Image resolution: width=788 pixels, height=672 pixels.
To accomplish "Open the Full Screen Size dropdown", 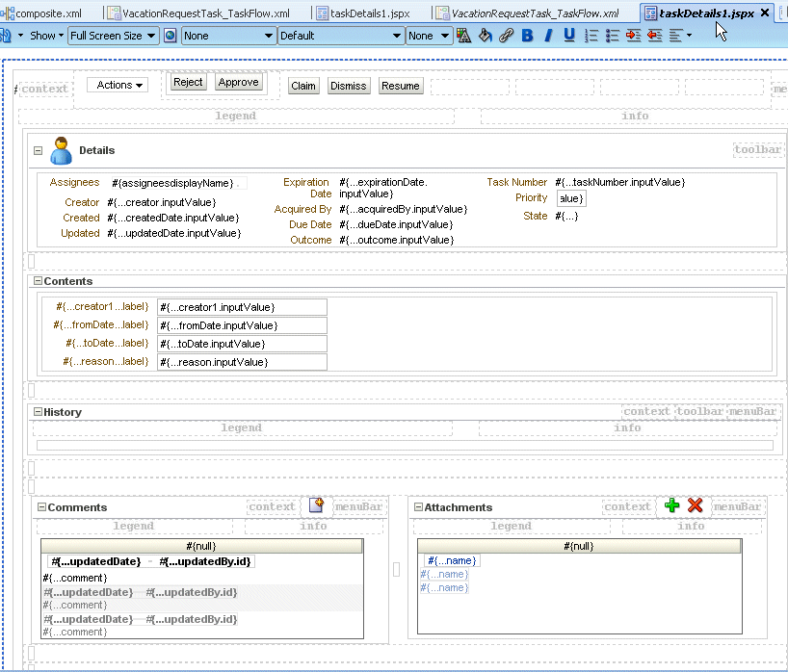I will [113, 36].
